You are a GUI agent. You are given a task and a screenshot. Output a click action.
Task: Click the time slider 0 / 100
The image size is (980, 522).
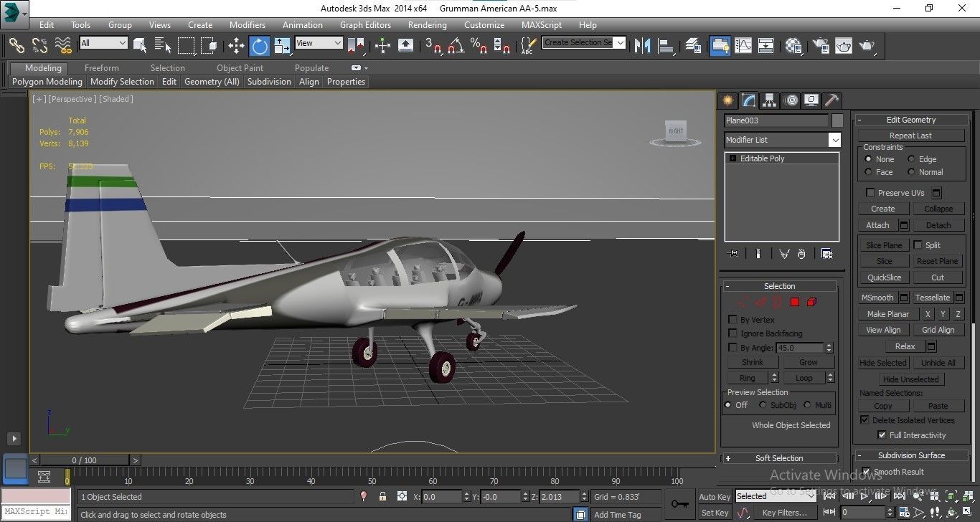84,460
